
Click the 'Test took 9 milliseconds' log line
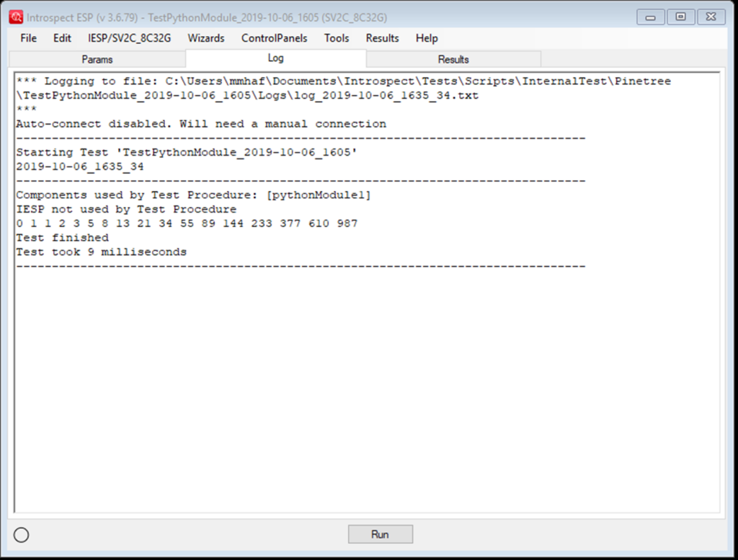(102, 252)
